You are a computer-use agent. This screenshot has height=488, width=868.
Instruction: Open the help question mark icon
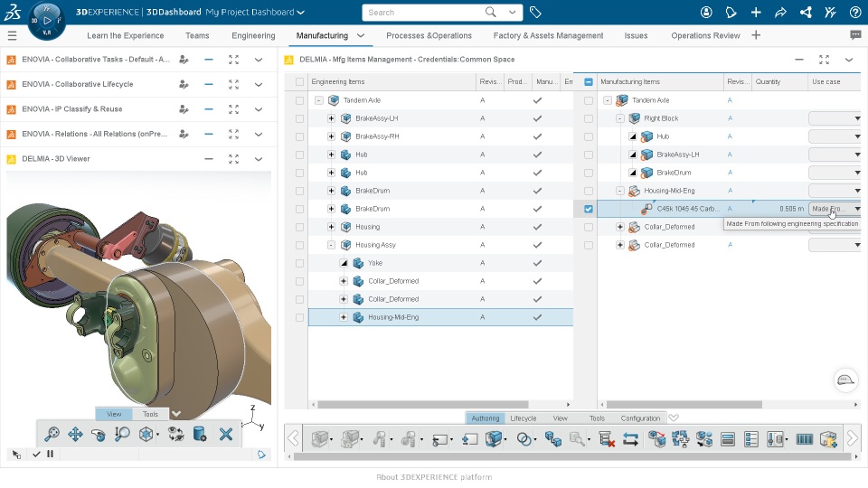tap(855, 12)
